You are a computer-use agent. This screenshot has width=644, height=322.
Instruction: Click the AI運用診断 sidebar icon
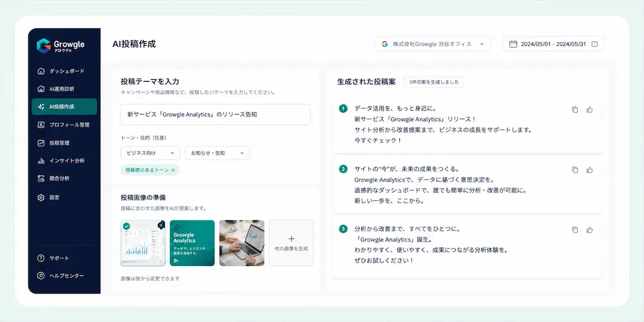point(41,89)
